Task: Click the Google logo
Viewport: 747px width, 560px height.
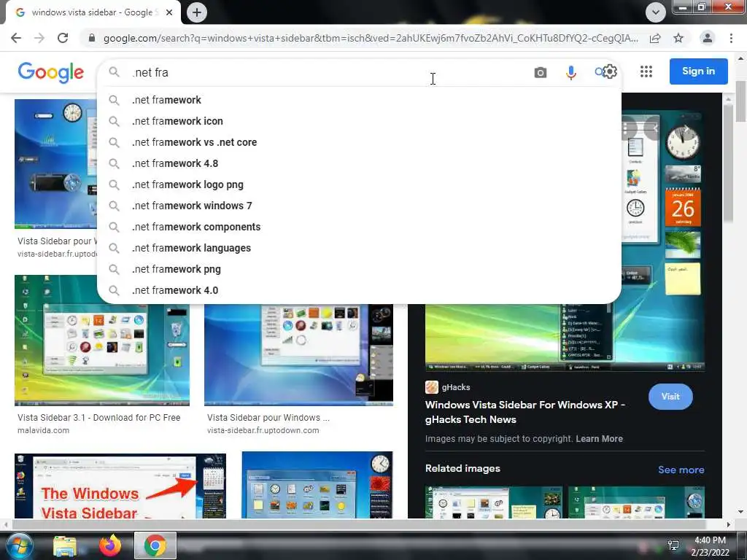Action: click(x=51, y=72)
